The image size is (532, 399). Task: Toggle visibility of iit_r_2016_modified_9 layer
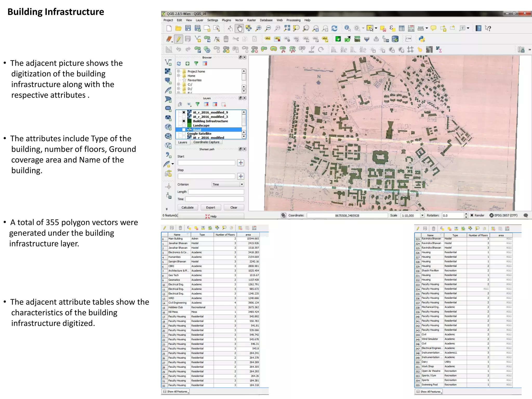[x=184, y=112]
